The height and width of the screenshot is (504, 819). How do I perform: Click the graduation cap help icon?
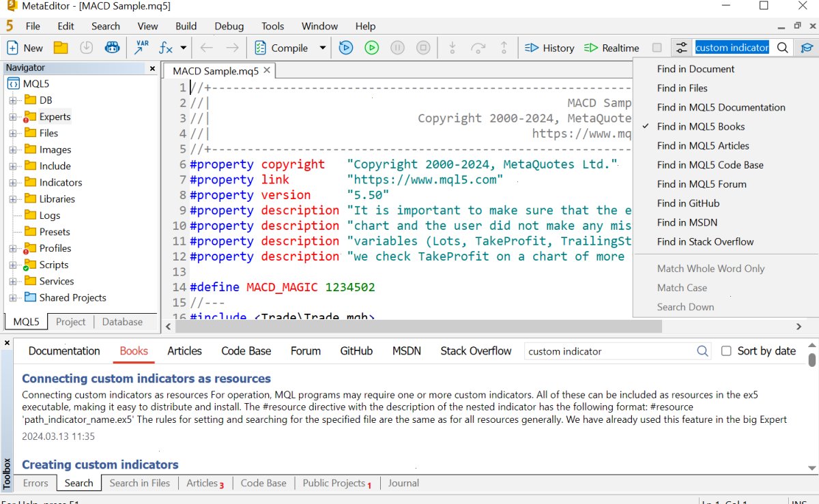[807, 48]
